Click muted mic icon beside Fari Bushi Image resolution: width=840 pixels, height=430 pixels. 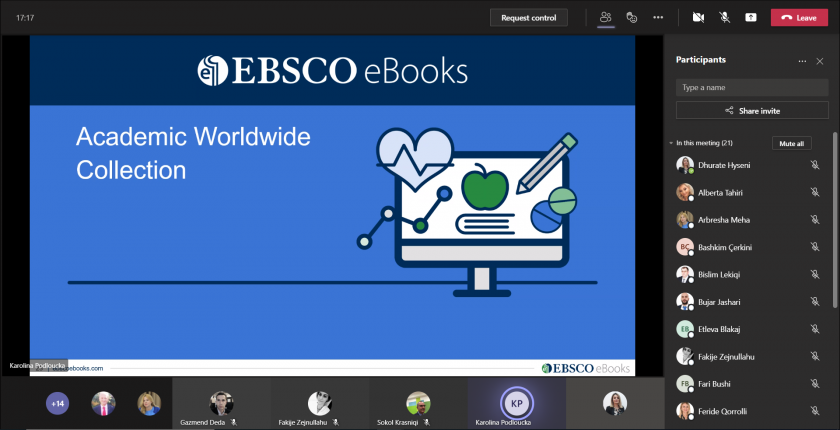pyautogui.click(x=815, y=383)
